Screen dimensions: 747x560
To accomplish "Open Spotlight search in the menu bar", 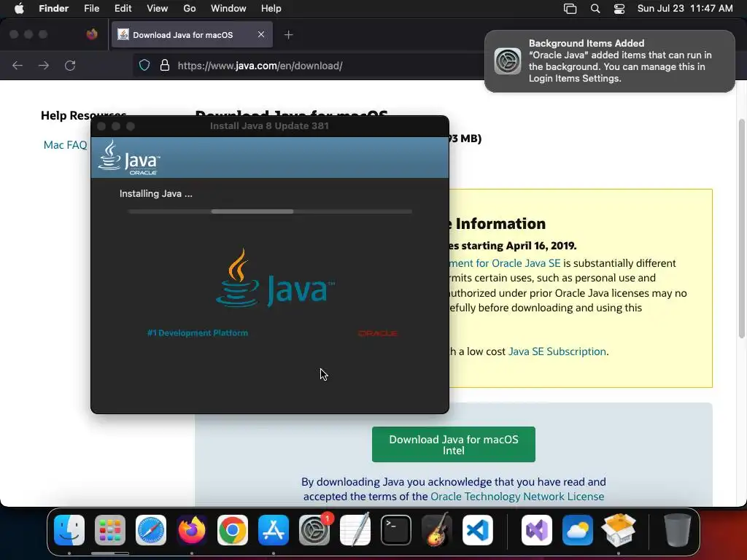I will (x=595, y=9).
